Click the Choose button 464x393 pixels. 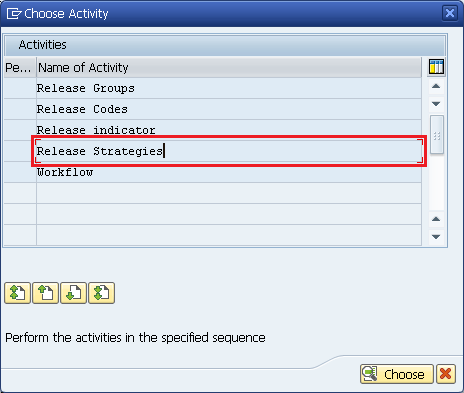coord(397,374)
